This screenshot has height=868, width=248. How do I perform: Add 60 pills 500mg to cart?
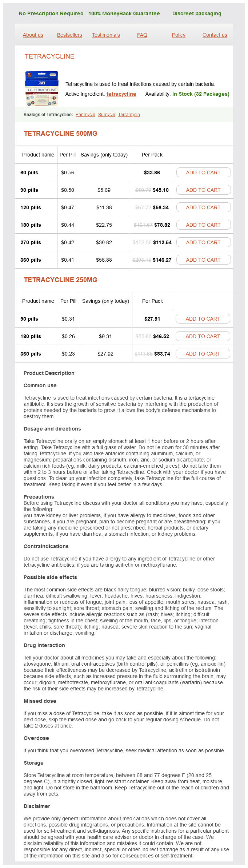203,173
